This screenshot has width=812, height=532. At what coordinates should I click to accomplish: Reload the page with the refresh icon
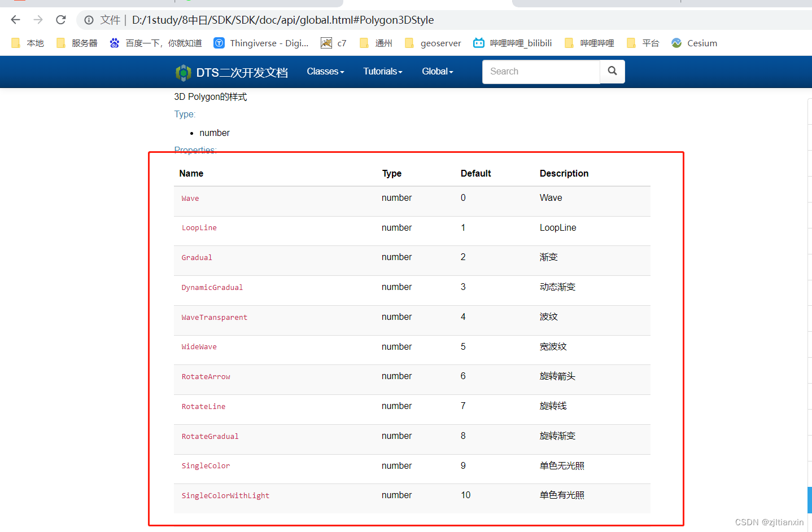[61, 20]
